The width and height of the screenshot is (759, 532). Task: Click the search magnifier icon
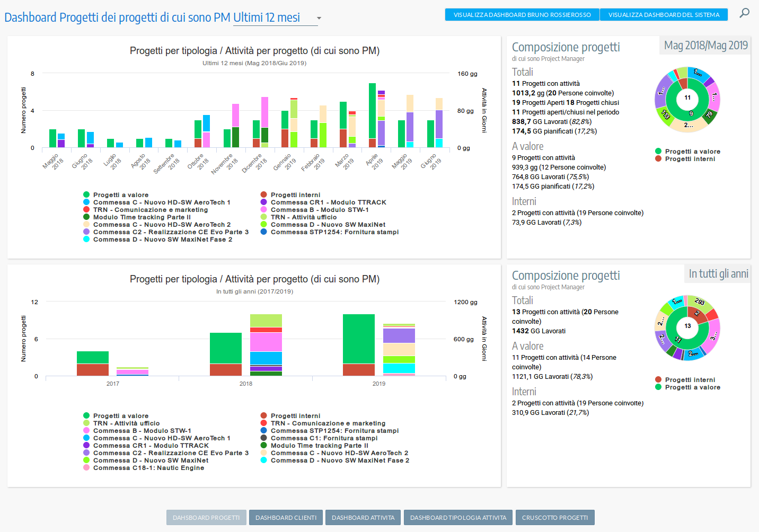tap(745, 14)
